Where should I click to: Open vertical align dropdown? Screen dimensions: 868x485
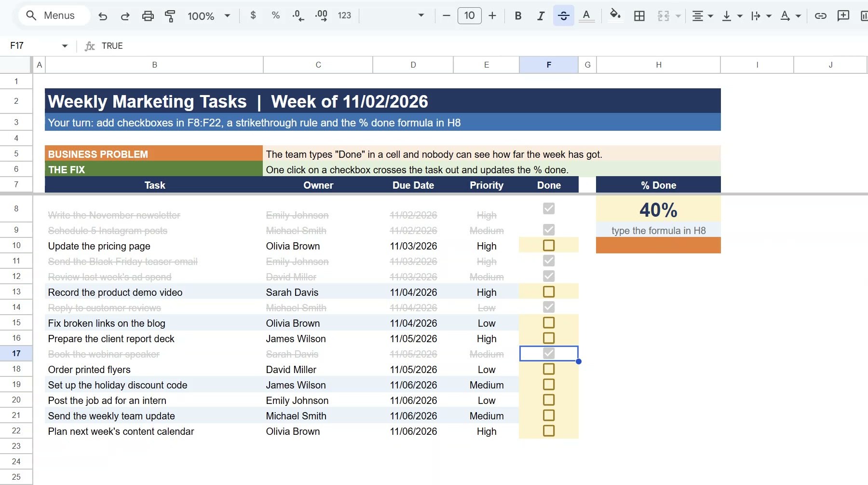(x=732, y=16)
